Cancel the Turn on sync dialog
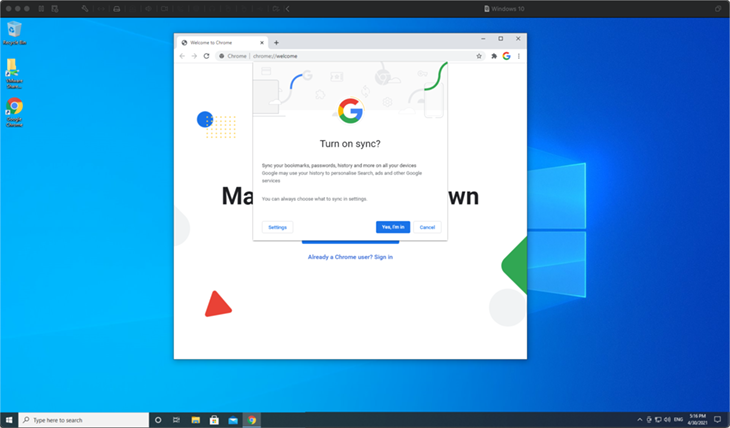 (x=427, y=227)
